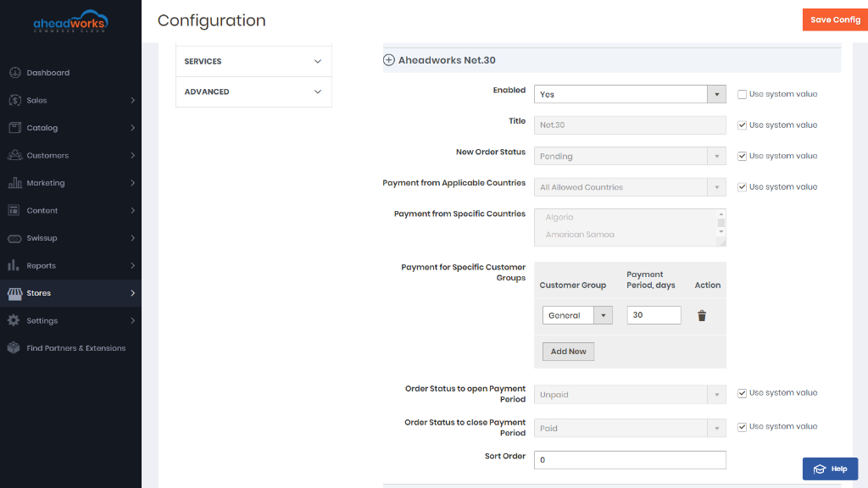
Task: Click the Stores shop icon
Action: 15,293
